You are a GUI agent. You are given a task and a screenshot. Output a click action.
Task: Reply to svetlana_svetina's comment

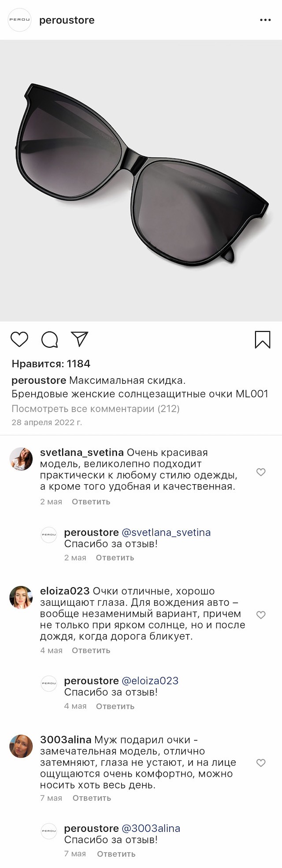(x=91, y=502)
